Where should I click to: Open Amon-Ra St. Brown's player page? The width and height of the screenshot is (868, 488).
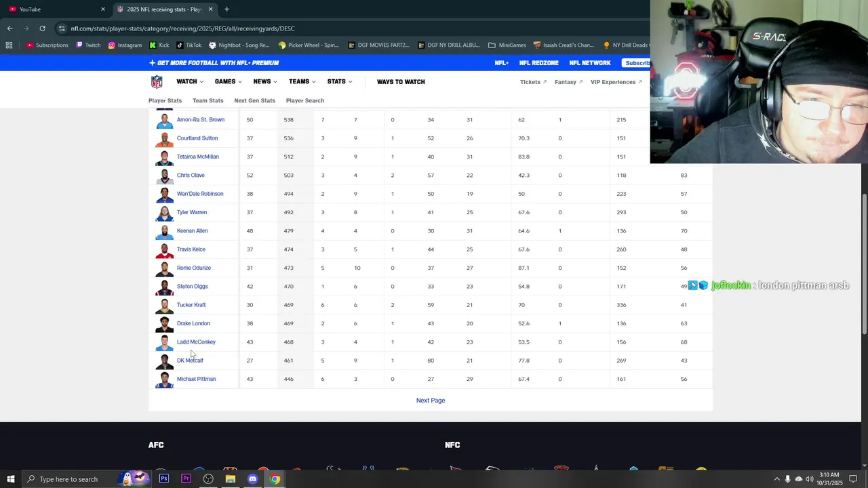click(x=200, y=120)
